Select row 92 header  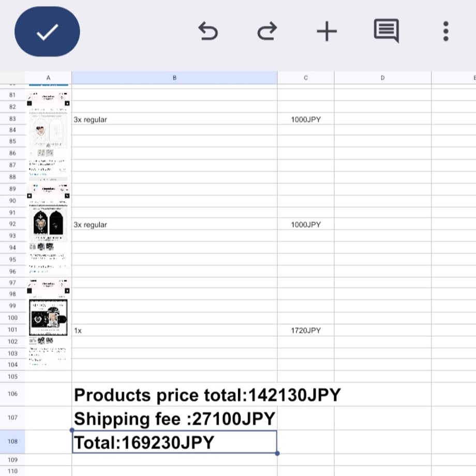coord(12,224)
